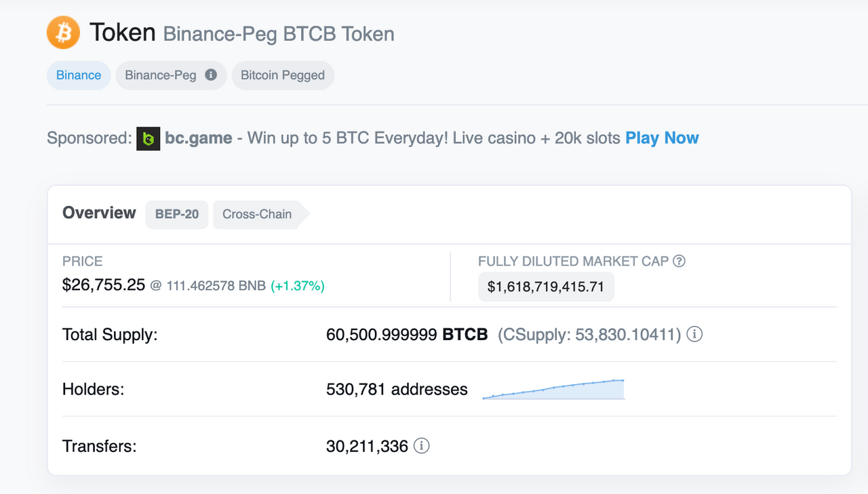
Task: Select the 530,781 addresses holder count
Action: coord(397,389)
